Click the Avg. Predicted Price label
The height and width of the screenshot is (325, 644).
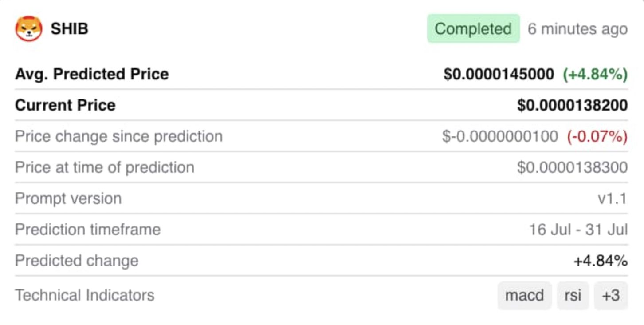click(x=92, y=74)
